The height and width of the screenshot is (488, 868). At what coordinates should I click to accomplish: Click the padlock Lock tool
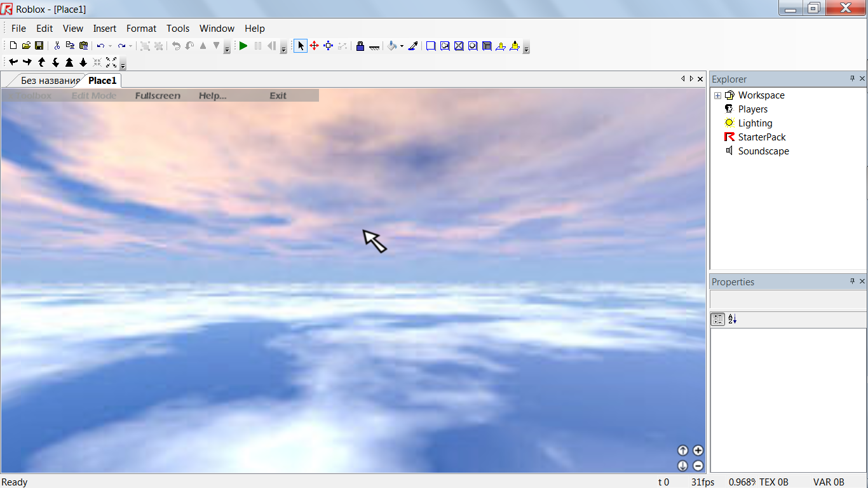click(x=360, y=46)
